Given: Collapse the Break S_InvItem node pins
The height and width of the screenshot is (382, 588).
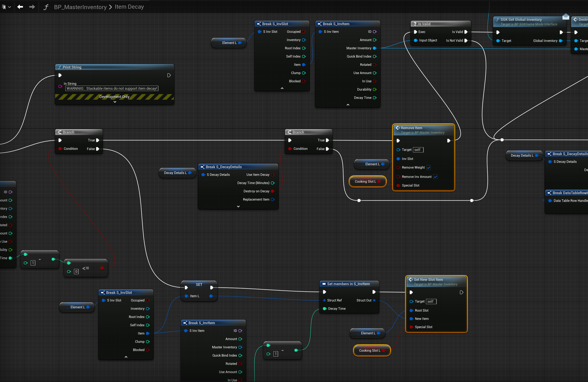Looking at the screenshot, I should click(x=348, y=105).
